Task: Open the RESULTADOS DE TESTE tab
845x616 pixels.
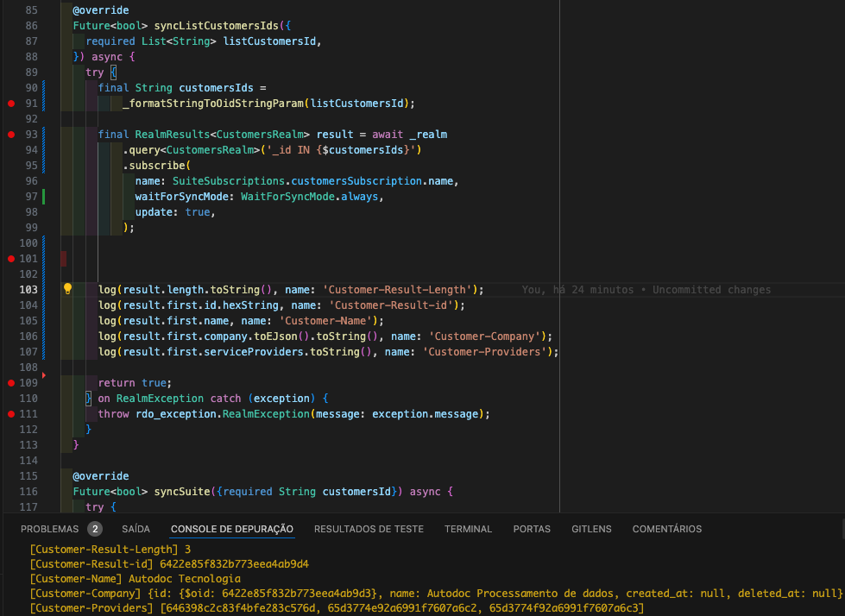Action: pyautogui.click(x=369, y=529)
